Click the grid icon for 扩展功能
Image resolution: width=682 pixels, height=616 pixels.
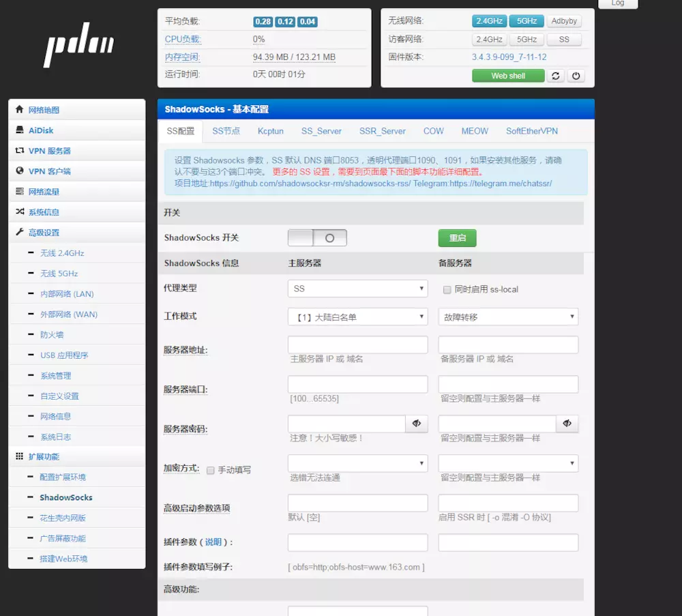tap(20, 456)
